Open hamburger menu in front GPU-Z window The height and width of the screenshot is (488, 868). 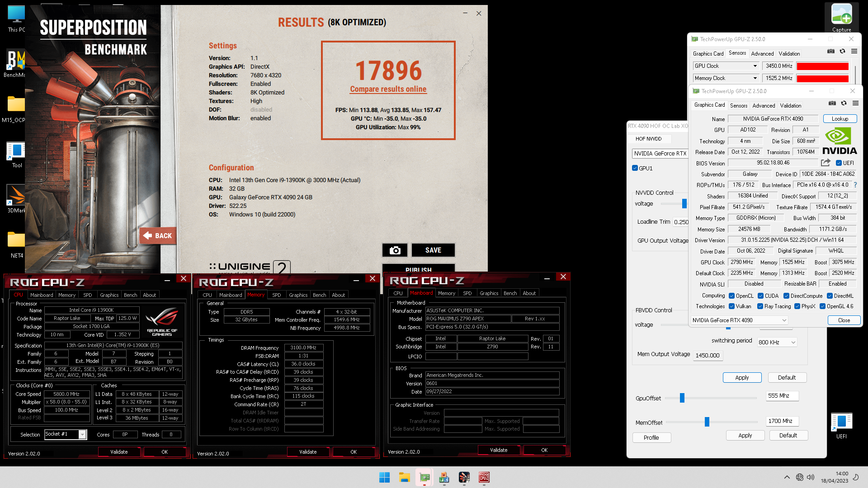click(x=855, y=103)
